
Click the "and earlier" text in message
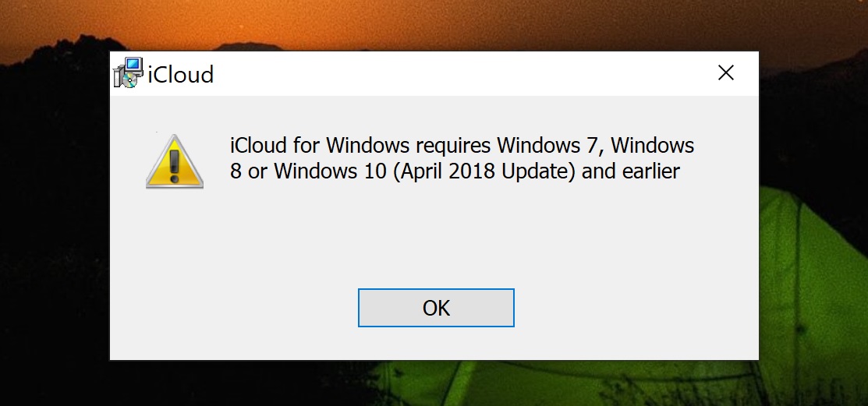631,171
